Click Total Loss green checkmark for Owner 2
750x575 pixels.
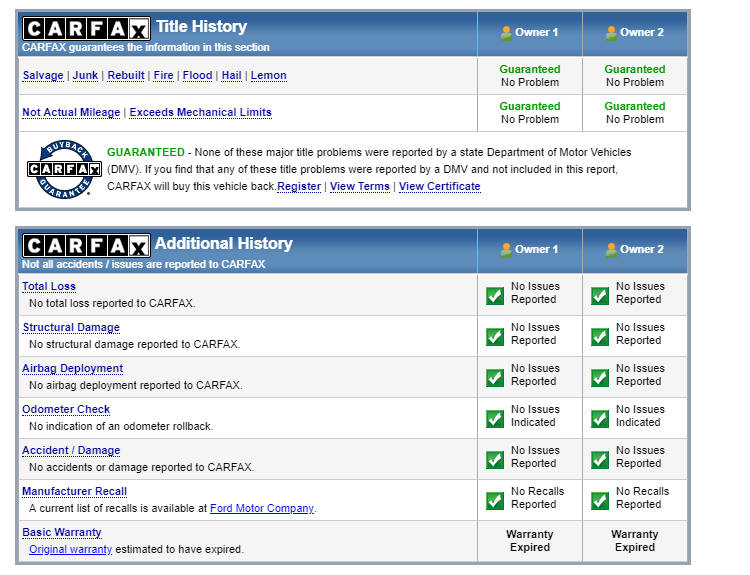coord(600,296)
